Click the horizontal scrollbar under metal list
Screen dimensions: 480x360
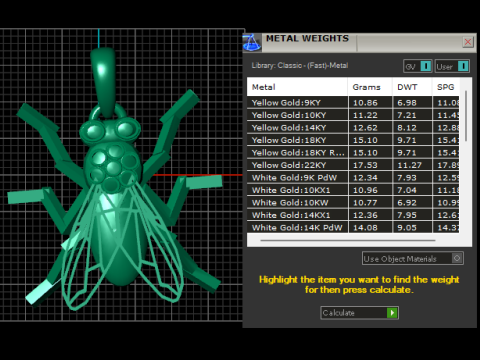click(348, 240)
